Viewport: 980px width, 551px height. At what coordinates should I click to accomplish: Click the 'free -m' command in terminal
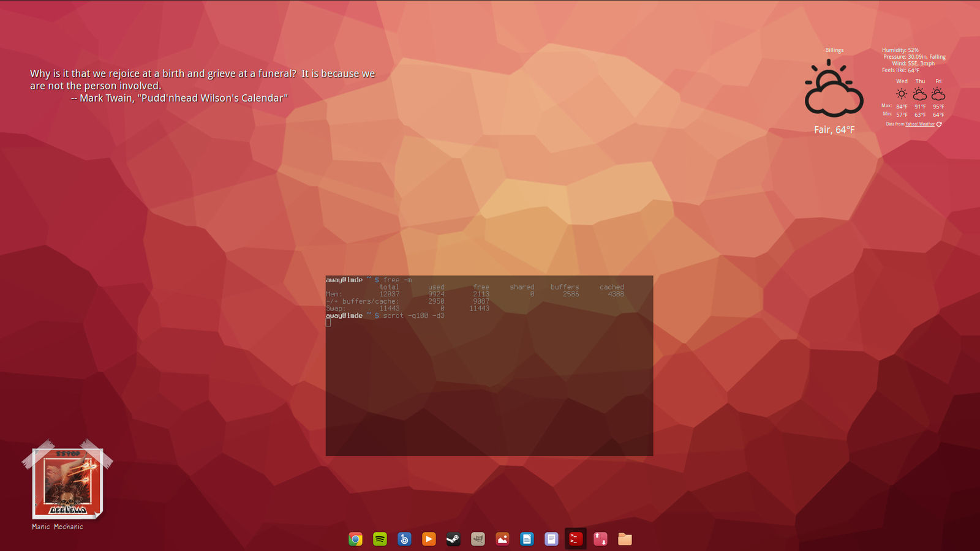pos(398,280)
